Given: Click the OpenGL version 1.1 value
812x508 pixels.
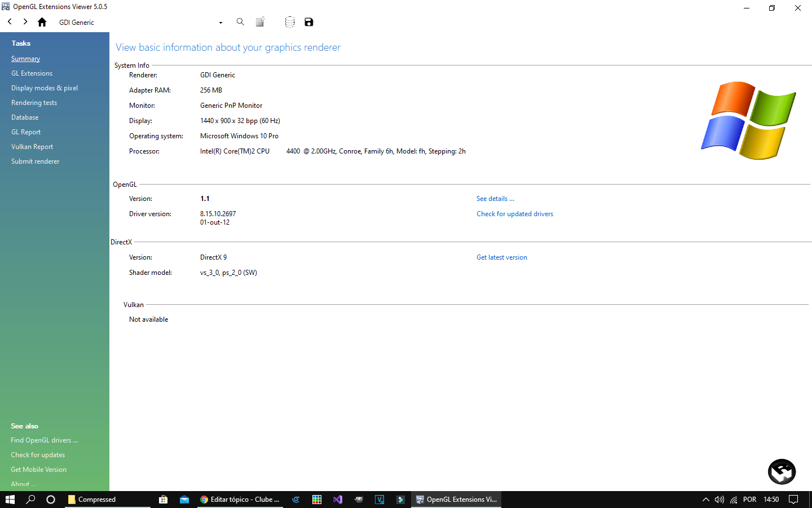Looking at the screenshot, I should pos(205,199).
